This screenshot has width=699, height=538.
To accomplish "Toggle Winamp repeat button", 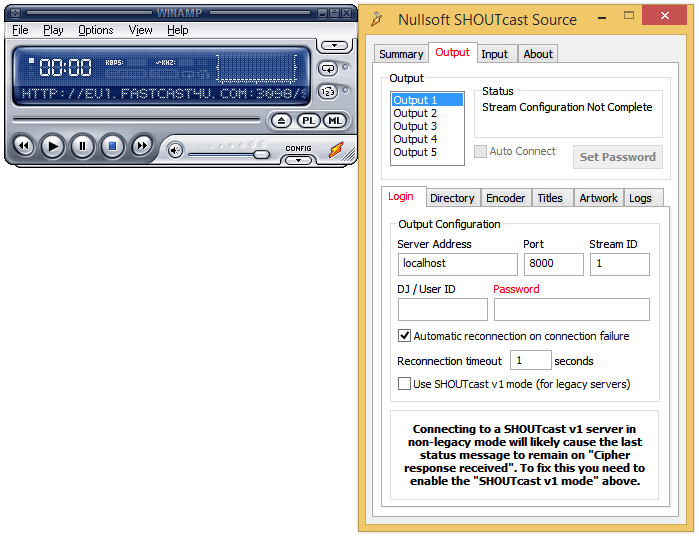I will pos(328,69).
